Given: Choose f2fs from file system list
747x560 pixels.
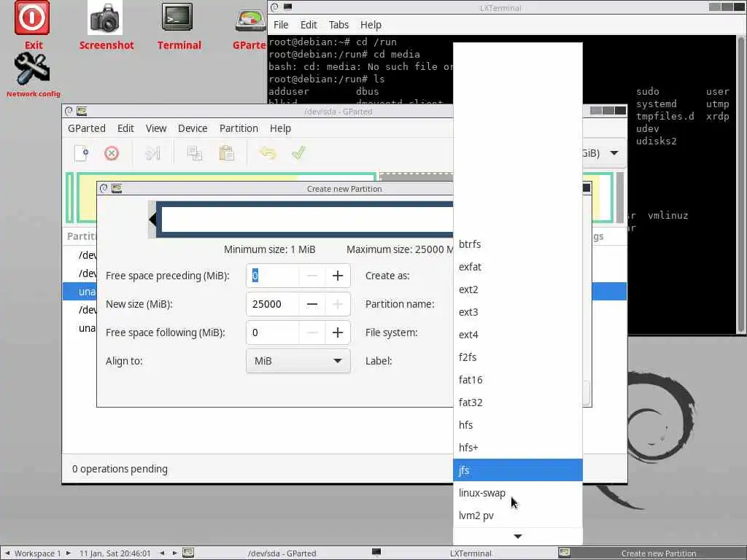Looking at the screenshot, I should (518, 357).
